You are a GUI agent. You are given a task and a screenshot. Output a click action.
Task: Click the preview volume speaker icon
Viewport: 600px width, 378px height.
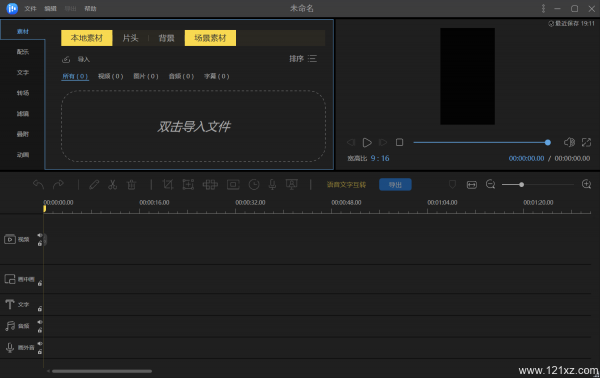(569, 142)
